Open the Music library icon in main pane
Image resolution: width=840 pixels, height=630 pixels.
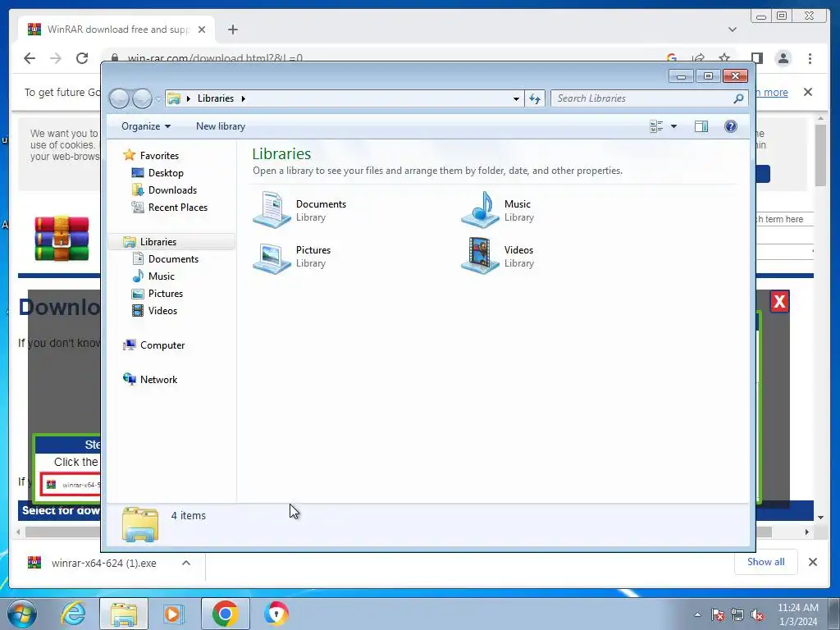(481, 210)
